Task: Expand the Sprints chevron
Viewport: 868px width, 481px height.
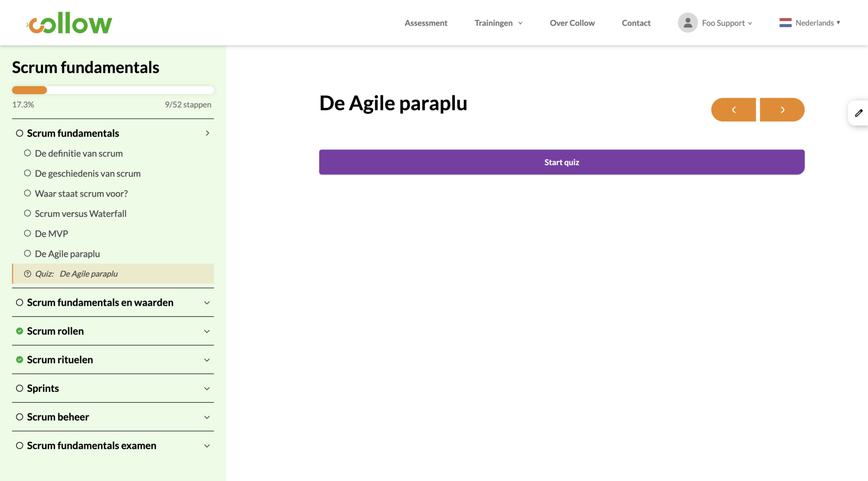Action: [x=207, y=389]
